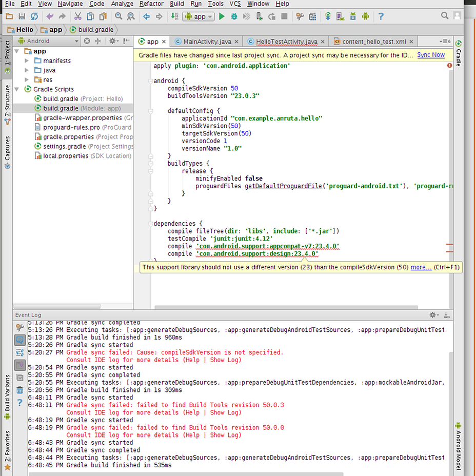Click the Attach debugger to process icon

click(259, 16)
